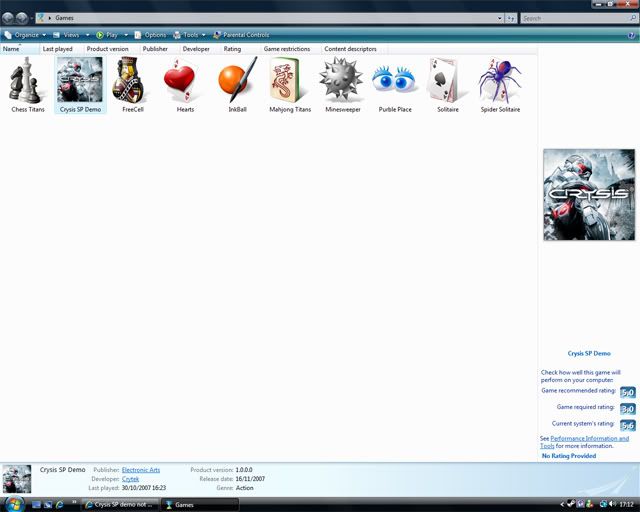Click the last played 30/10/2007 16:23 value
640x512 pixels.
click(x=144, y=488)
